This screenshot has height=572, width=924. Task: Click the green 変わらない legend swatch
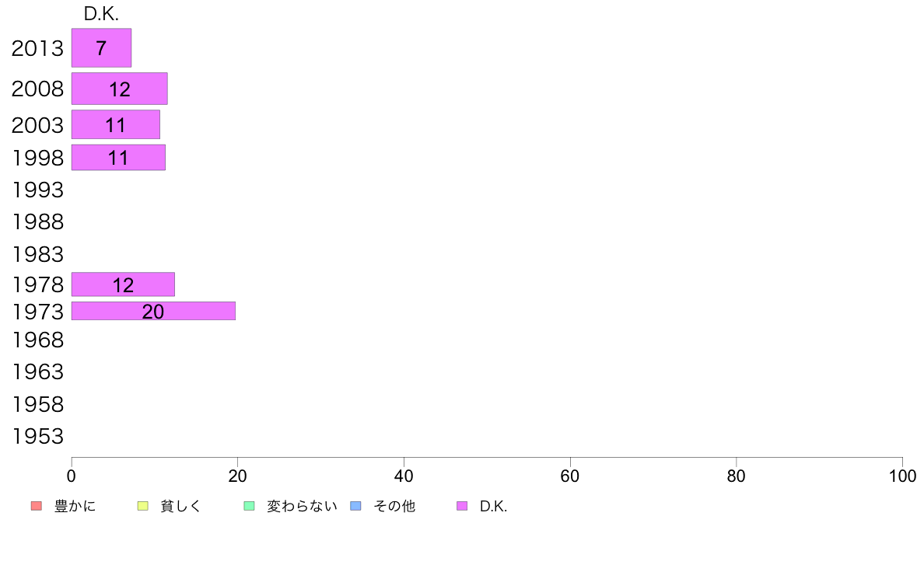point(249,506)
